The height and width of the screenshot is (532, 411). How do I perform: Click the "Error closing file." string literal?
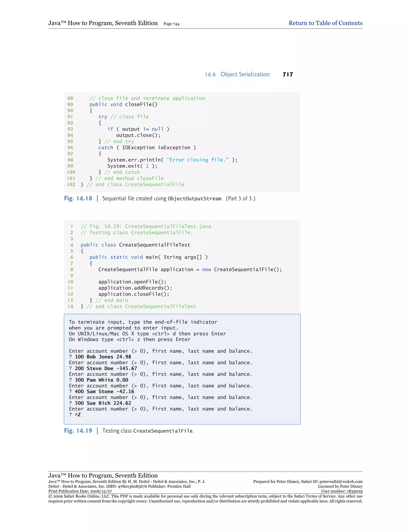(x=197, y=160)
